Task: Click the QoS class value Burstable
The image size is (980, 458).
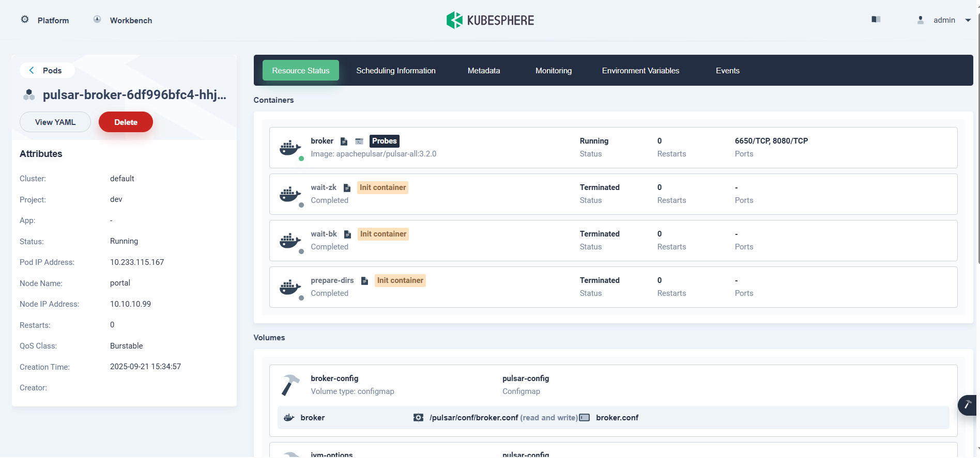Action: tap(126, 346)
